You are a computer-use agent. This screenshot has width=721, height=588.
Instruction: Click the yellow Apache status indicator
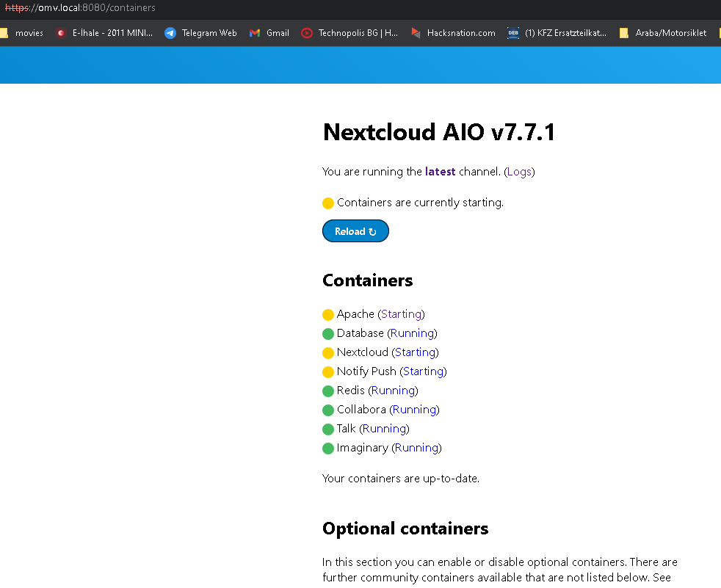(328, 315)
